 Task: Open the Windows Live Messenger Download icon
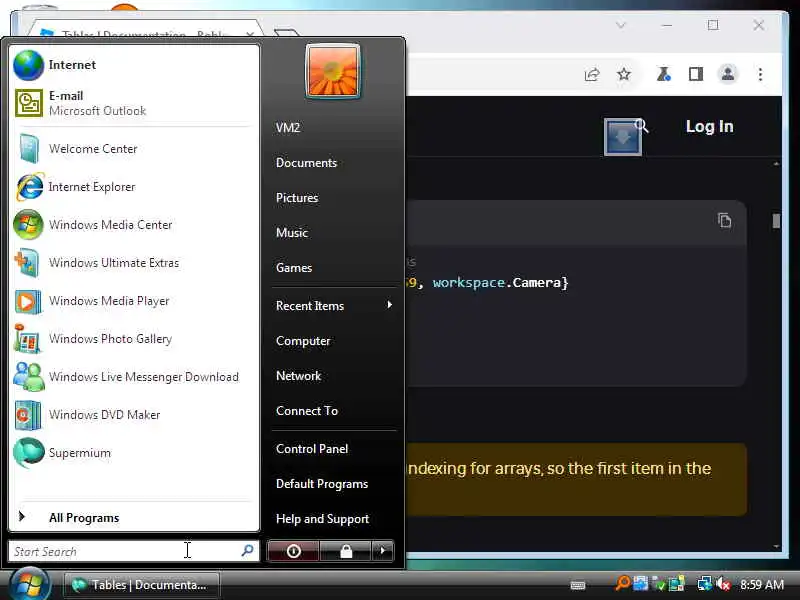coord(29,377)
